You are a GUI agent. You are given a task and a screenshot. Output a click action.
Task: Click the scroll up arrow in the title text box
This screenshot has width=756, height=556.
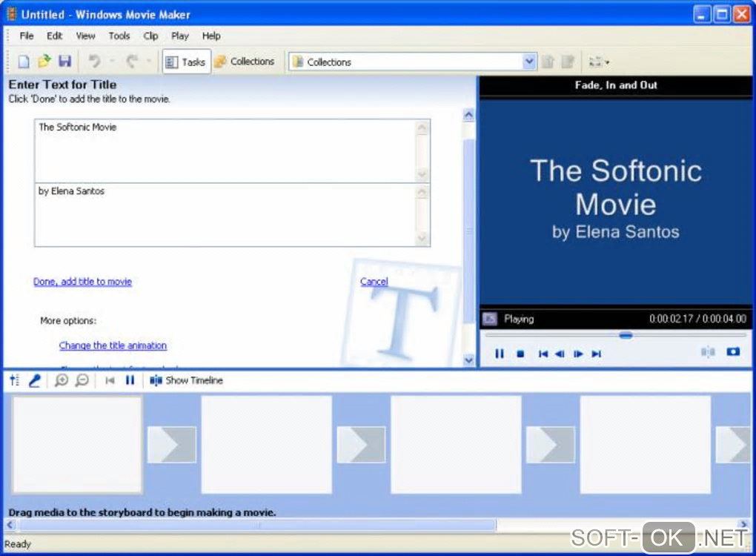coord(422,128)
